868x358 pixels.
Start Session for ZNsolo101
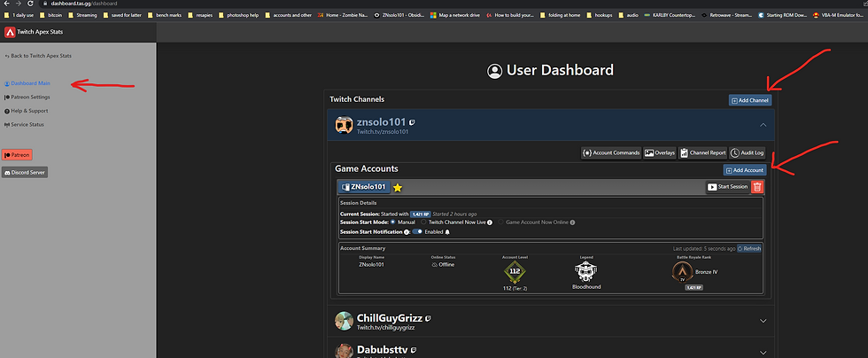pyautogui.click(x=727, y=187)
